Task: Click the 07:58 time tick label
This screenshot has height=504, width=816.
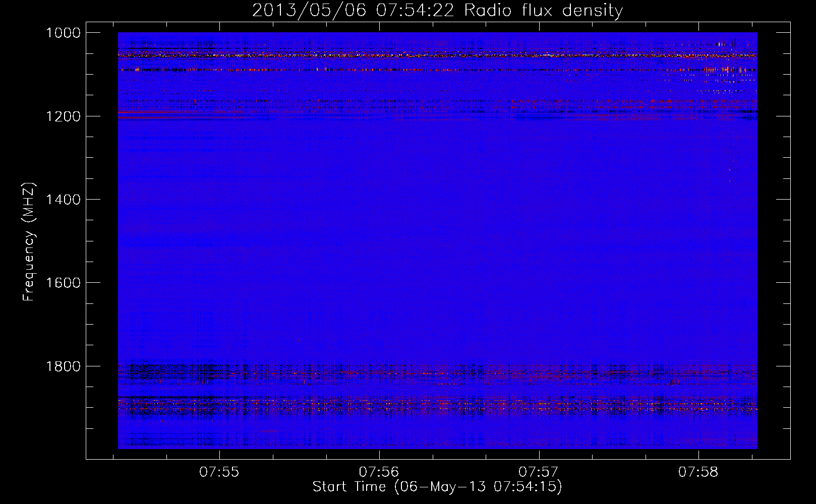Action: pos(698,472)
